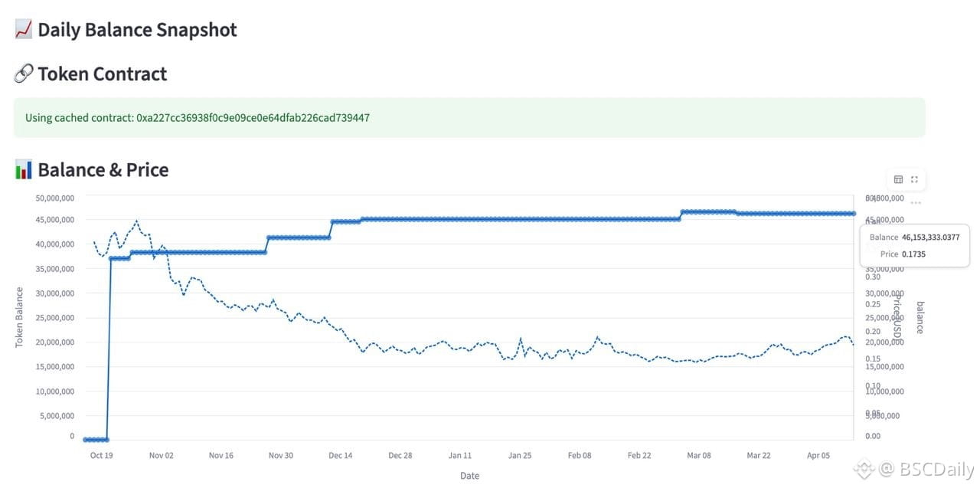Click the last balance data point on the chart
Image resolution: width=980 pixels, height=488 pixels.
tap(853, 214)
